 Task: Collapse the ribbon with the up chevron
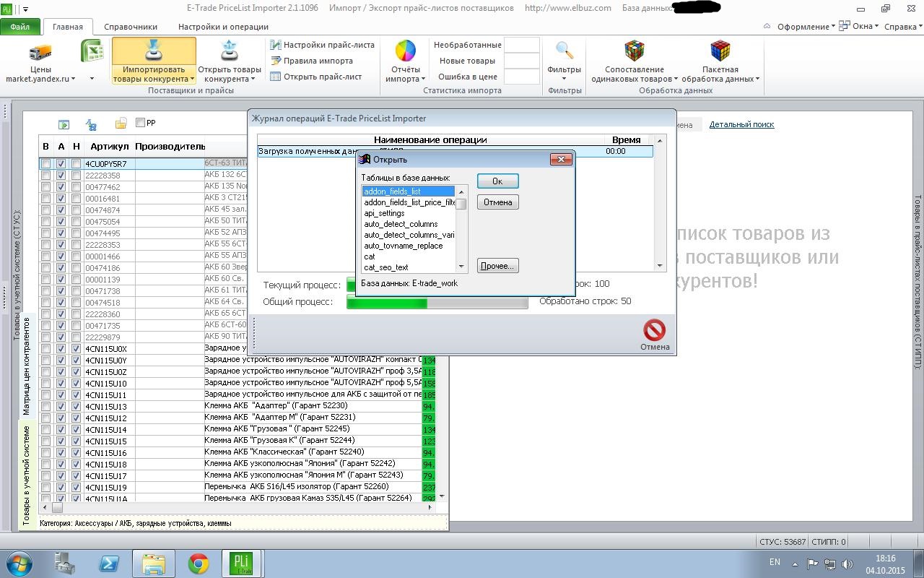pos(767,26)
